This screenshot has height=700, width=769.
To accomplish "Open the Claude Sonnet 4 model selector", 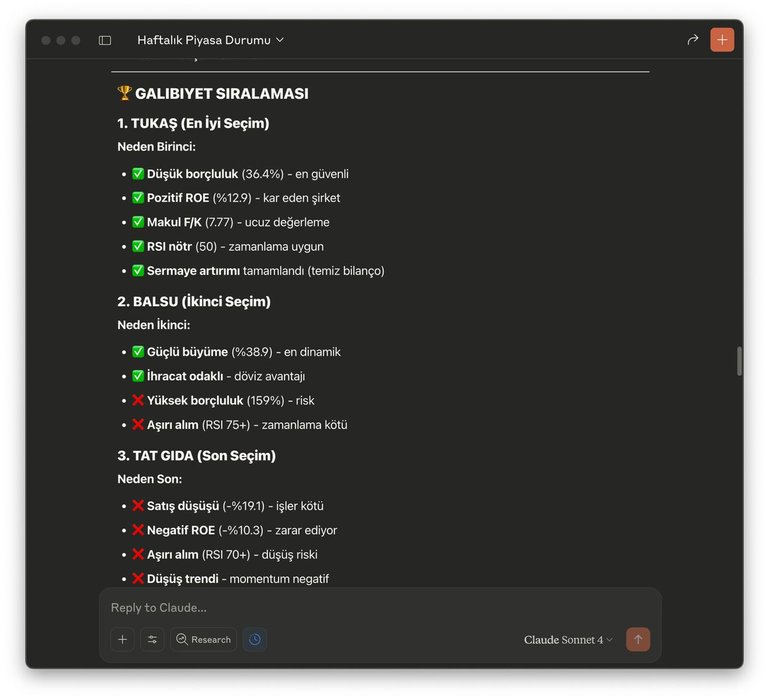I will click(x=568, y=640).
